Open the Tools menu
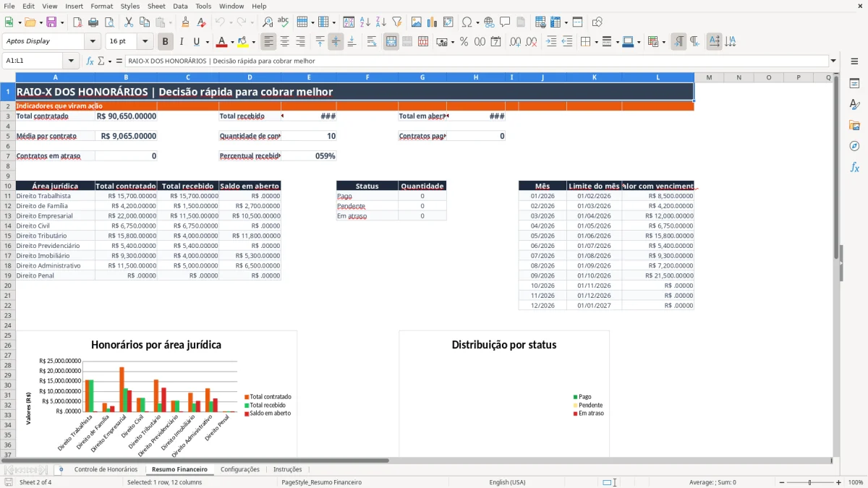 coord(203,6)
